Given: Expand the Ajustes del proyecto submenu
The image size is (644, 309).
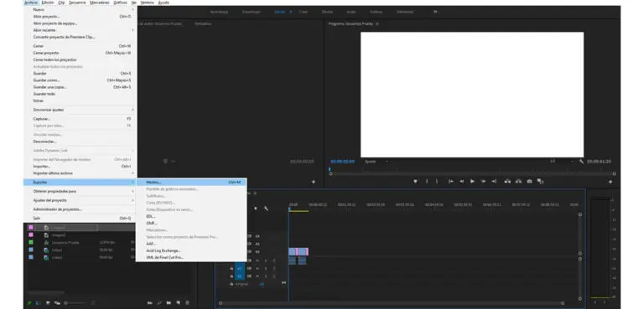Looking at the screenshot, I should tap(80, 200).
